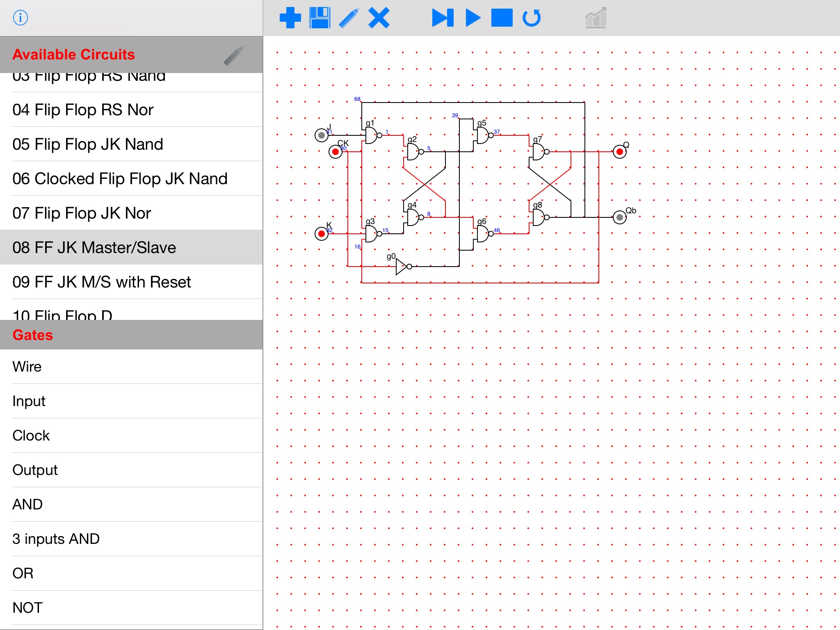Select the NOT inverter gate g0
This screenshot has height=630, width=840.
tap(403, 267)
